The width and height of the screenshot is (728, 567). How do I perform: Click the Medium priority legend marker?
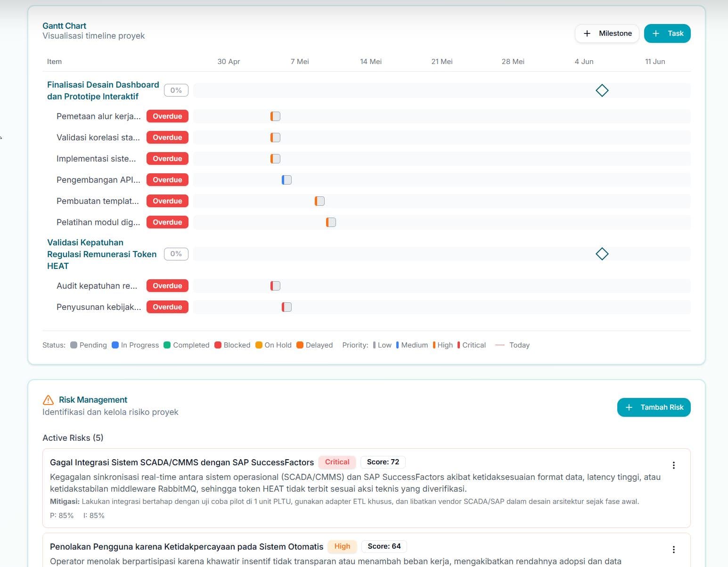tap(397, 345)
